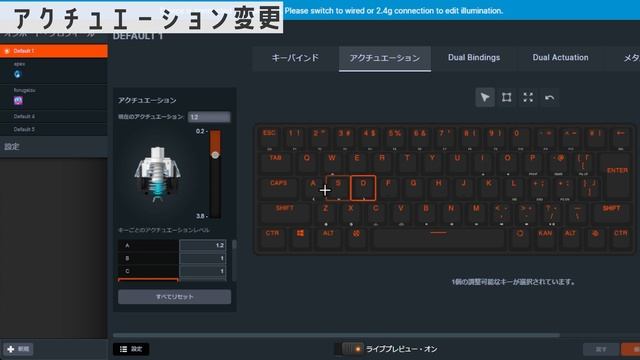The width and height of the screenshot is (640, 360).
Task: Select the right SHIFT key
Action: click(611, 213)
